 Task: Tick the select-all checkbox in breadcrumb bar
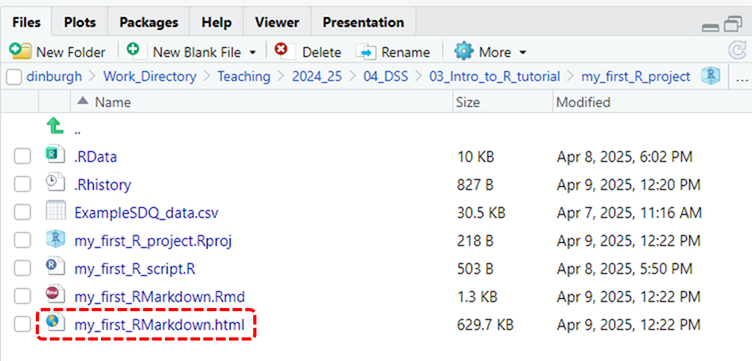coord(14,77)
